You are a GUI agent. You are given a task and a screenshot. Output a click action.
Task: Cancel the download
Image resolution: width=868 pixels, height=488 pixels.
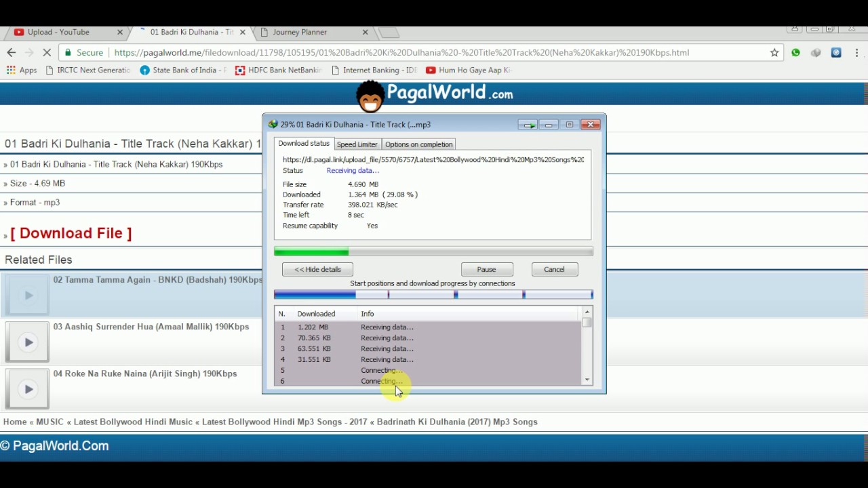click(554, 270)
